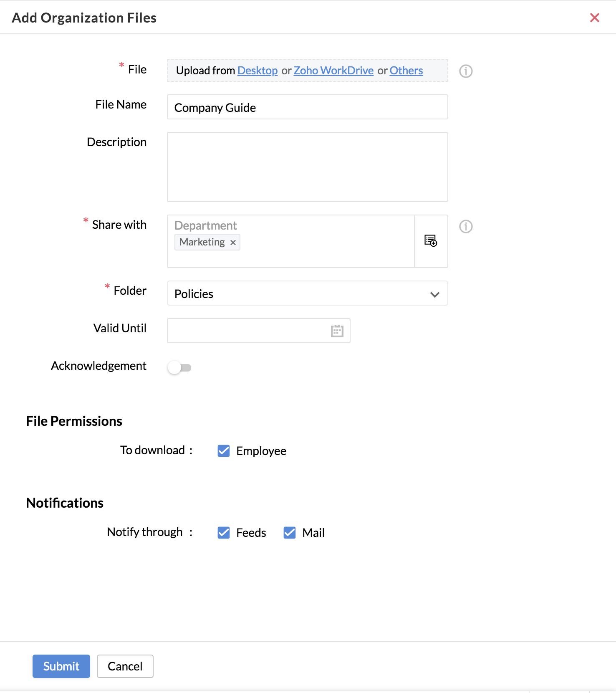The height and width of the screenshot is (693, 616).
Task: Remove the Marketing department tag
Action: point(233,243)
